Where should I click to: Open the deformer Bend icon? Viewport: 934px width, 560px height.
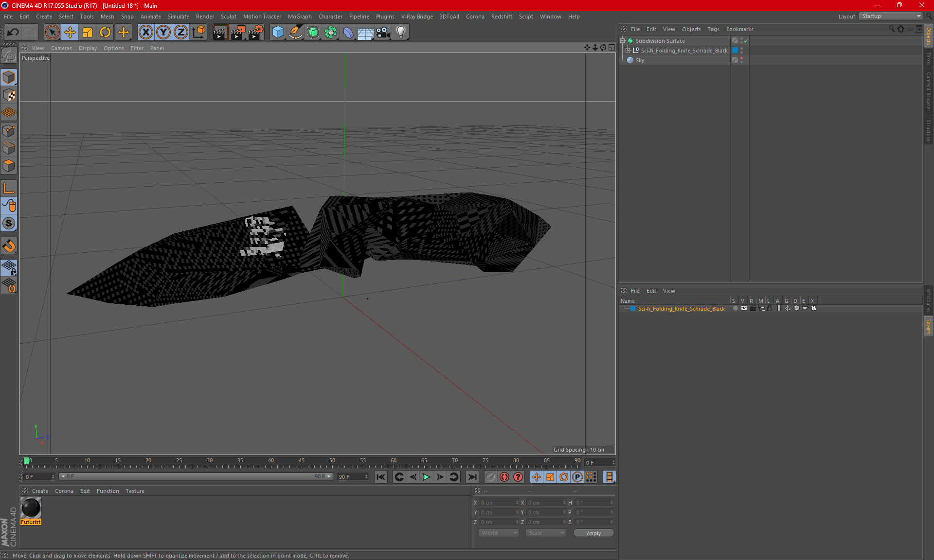point(348,33)
